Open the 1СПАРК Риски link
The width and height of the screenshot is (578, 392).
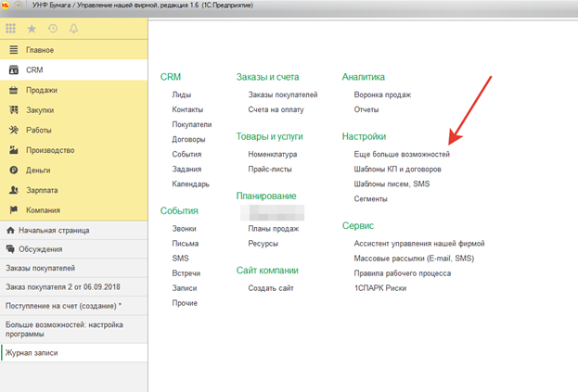click(380, 288)
